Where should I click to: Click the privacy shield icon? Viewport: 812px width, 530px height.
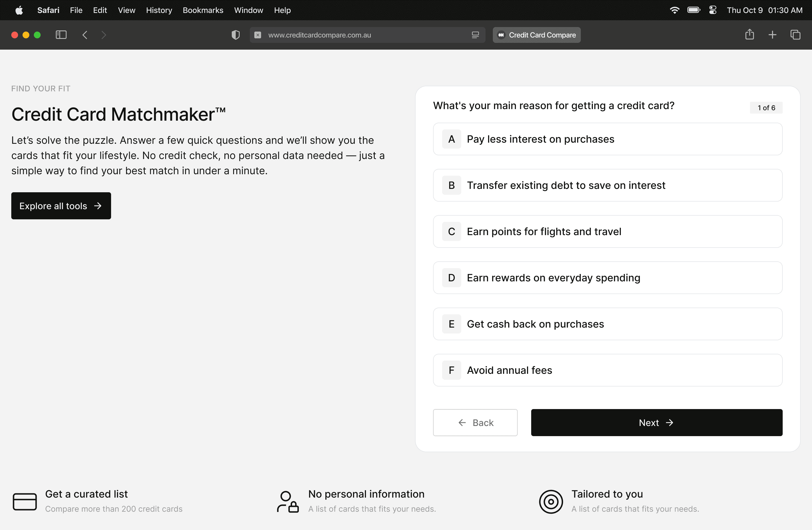[235, 35]
